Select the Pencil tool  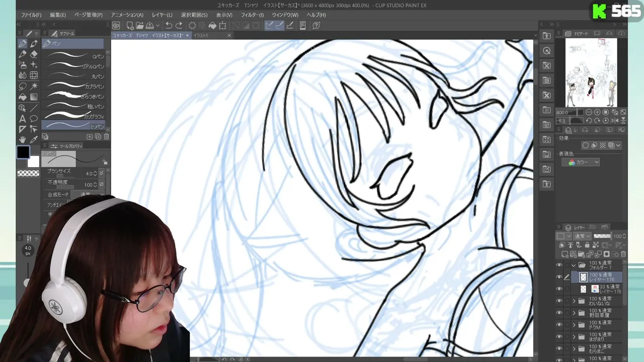pyautogui.click(x=23, y=54)
